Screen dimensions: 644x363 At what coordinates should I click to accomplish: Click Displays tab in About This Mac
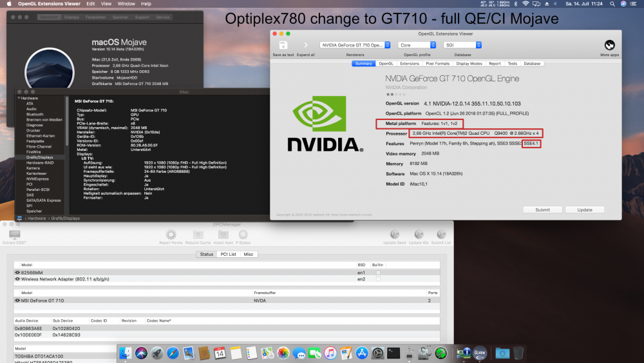(x=71, y=17)
